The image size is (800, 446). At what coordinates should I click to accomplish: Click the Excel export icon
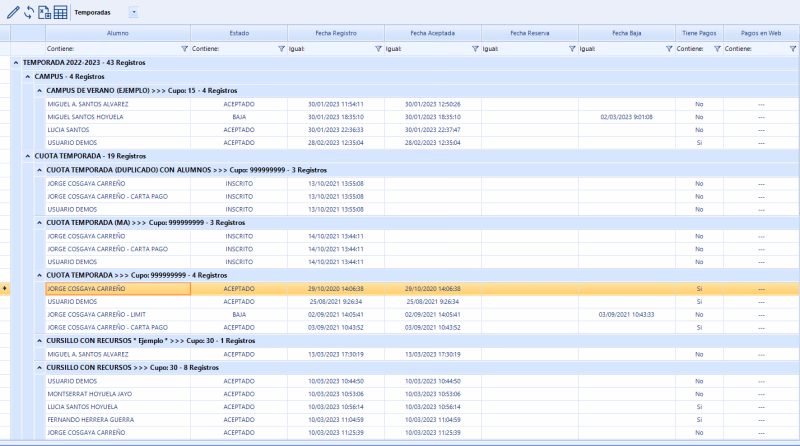pos(43,12)
